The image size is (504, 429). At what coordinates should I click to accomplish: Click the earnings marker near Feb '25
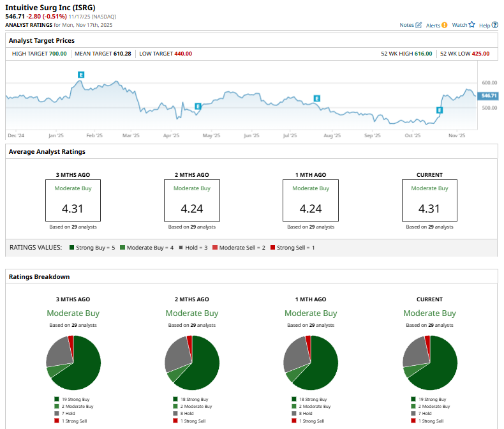(81, 75)
